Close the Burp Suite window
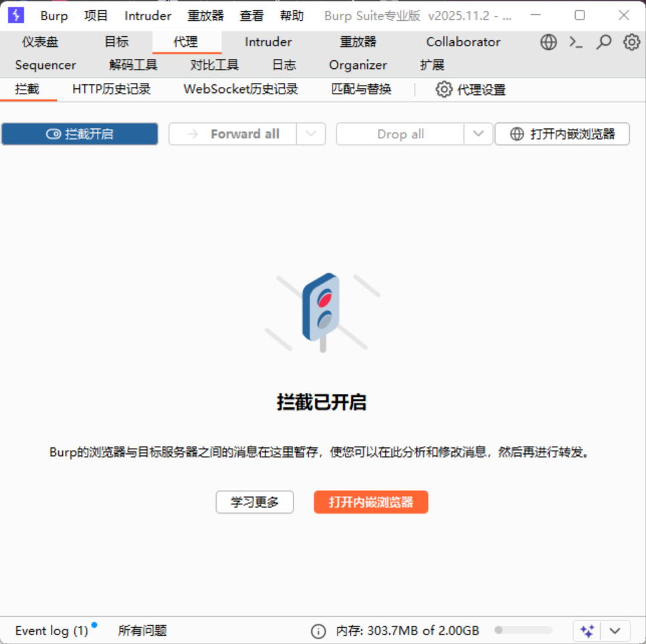Image resolution: width=646 pixels, height=644 pixels. coord(624,15)
